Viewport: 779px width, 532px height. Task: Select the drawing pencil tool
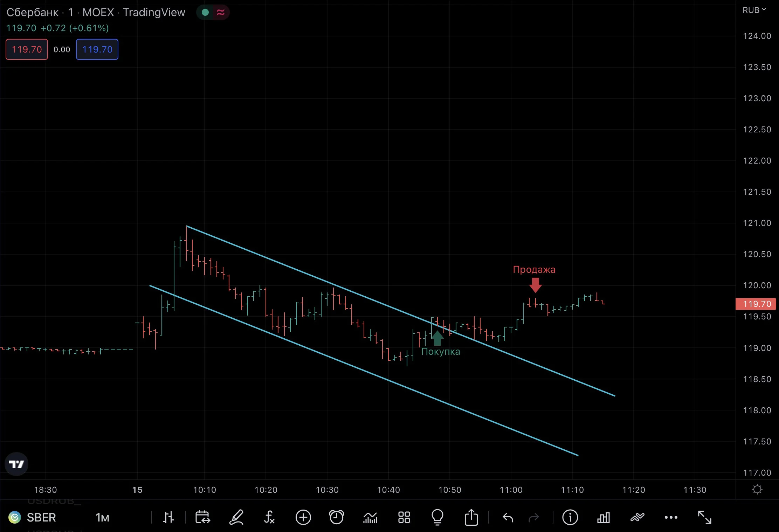click(x=236, y=517)
